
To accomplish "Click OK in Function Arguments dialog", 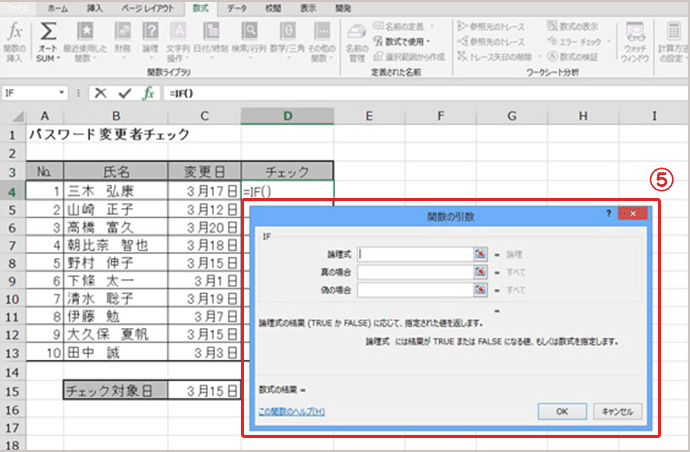I will click(562, 412).
